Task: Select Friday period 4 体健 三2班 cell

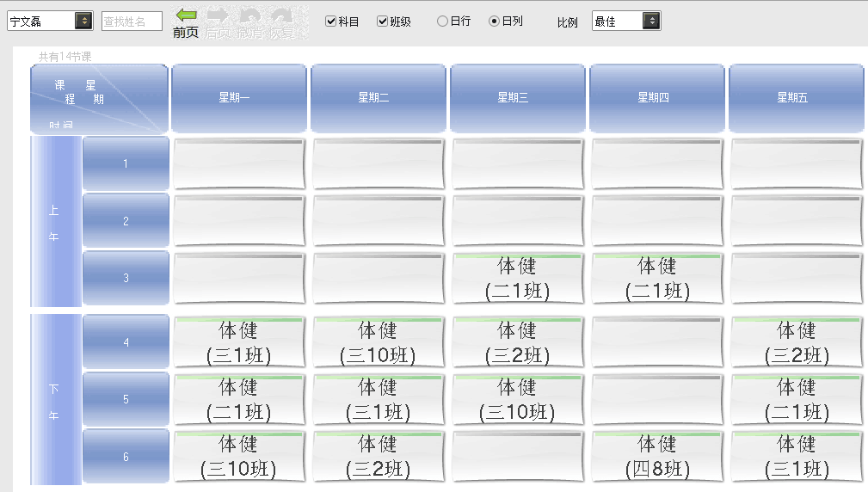Action: click(797, 342)
